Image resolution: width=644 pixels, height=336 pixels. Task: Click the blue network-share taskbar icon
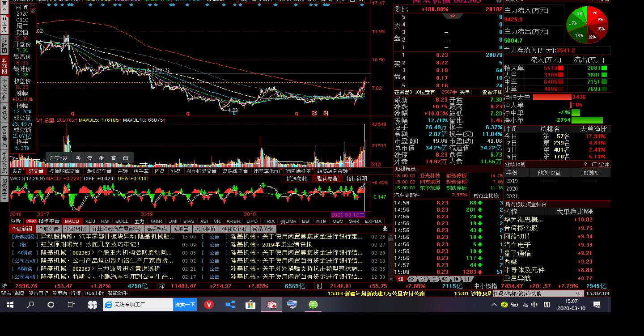click(230, 305)
